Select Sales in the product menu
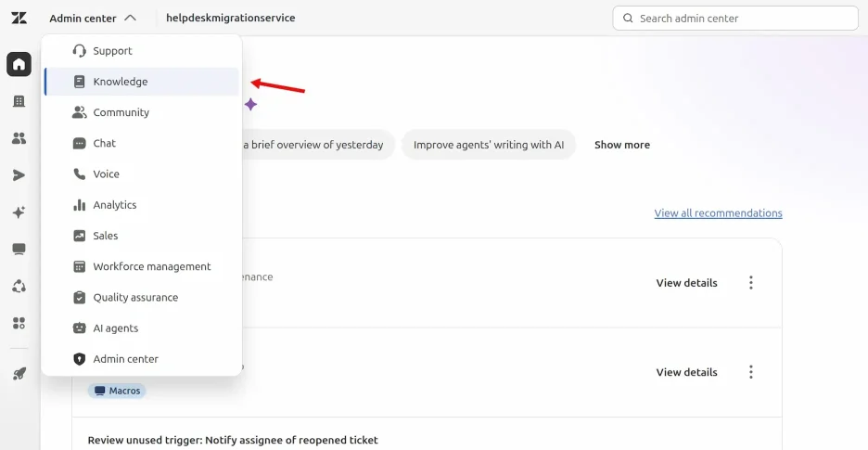Image resolution: width=868 pixels, height=450 pixels. point(142,236)
